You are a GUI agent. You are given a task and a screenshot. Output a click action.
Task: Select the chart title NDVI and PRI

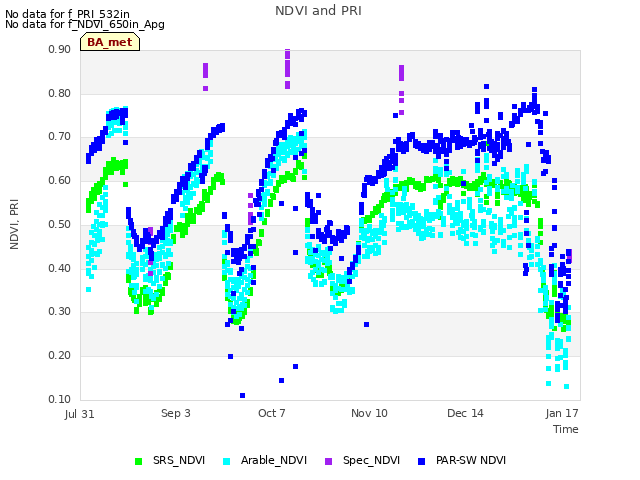tap(318, 11)
